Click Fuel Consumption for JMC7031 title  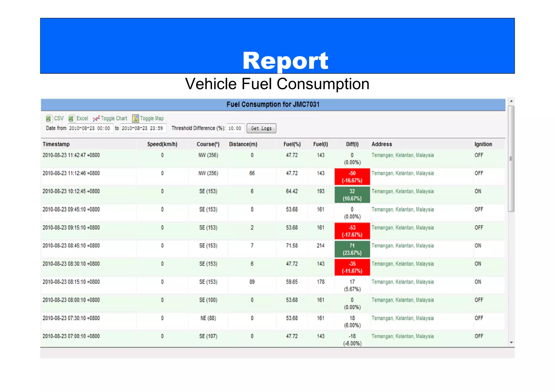click(x=273, y=105)
